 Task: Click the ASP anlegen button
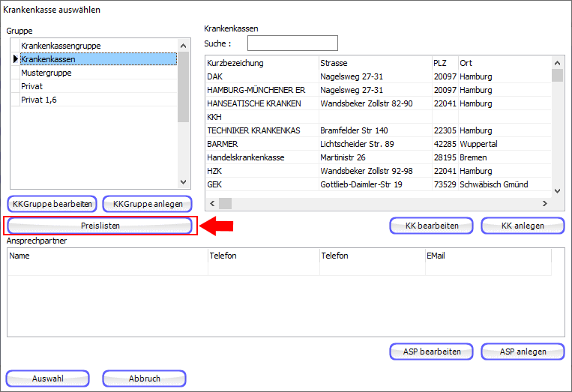pos(523,352)
